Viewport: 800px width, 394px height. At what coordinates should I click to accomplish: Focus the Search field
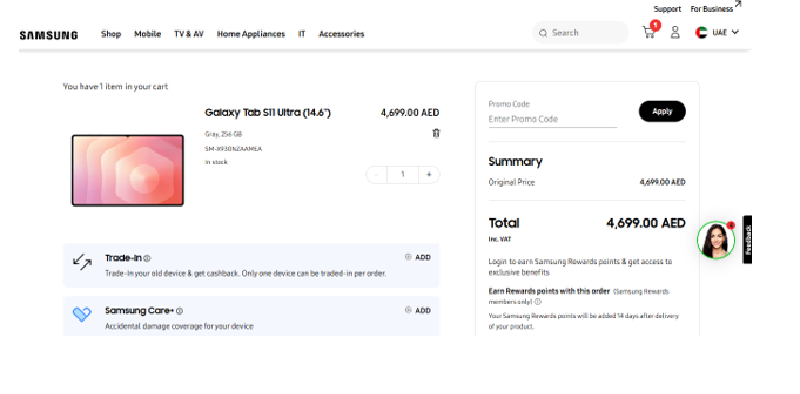[580, 33]
